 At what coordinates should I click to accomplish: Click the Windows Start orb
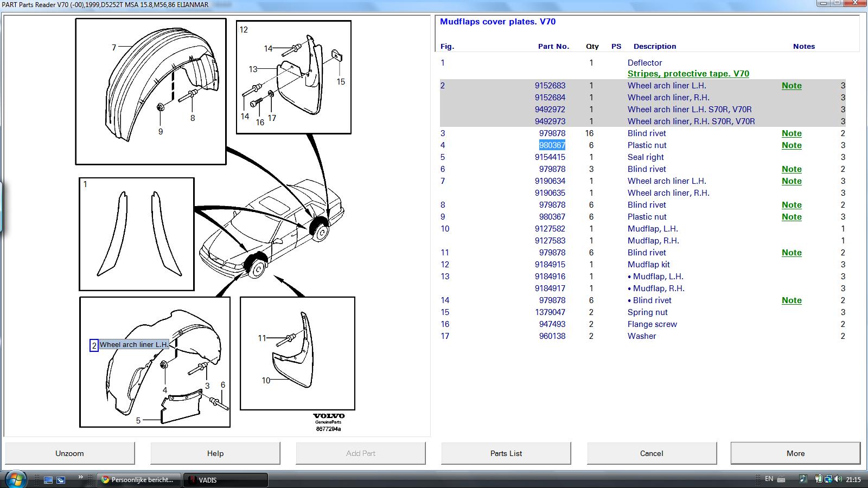click(x=15, y=479)
